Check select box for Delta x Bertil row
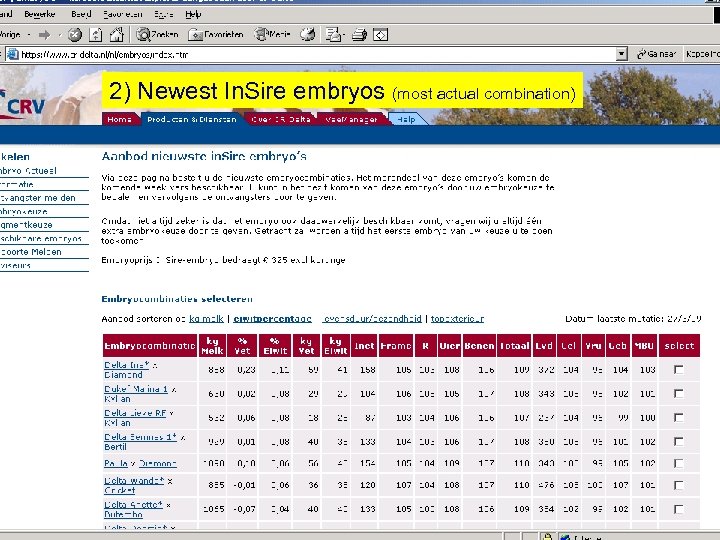 [x=679, y=441]
